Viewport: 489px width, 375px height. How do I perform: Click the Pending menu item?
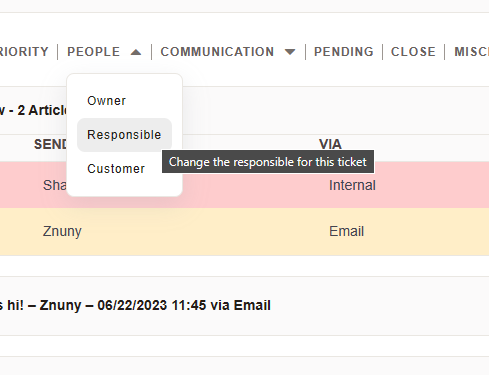click(x=344, y=52)
